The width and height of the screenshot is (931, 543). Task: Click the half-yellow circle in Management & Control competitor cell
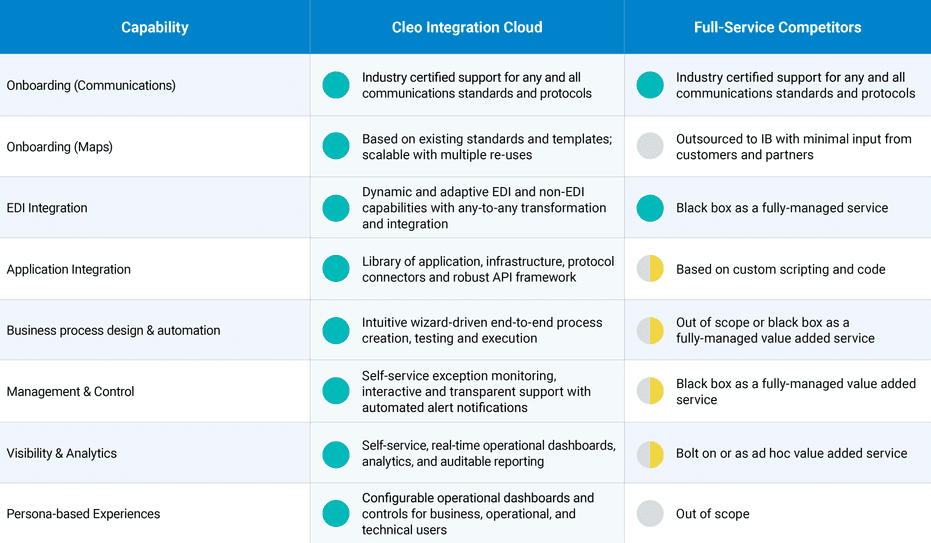(650, 391)
